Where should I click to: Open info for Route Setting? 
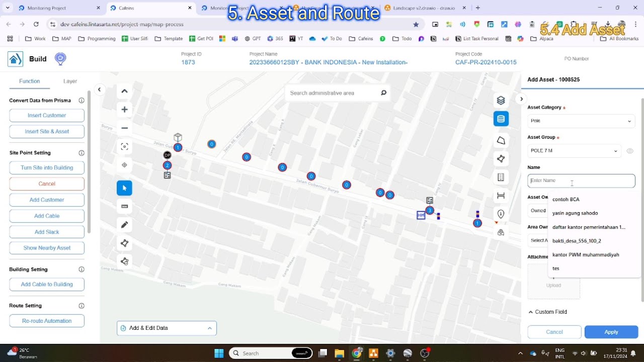click(82, 306)
